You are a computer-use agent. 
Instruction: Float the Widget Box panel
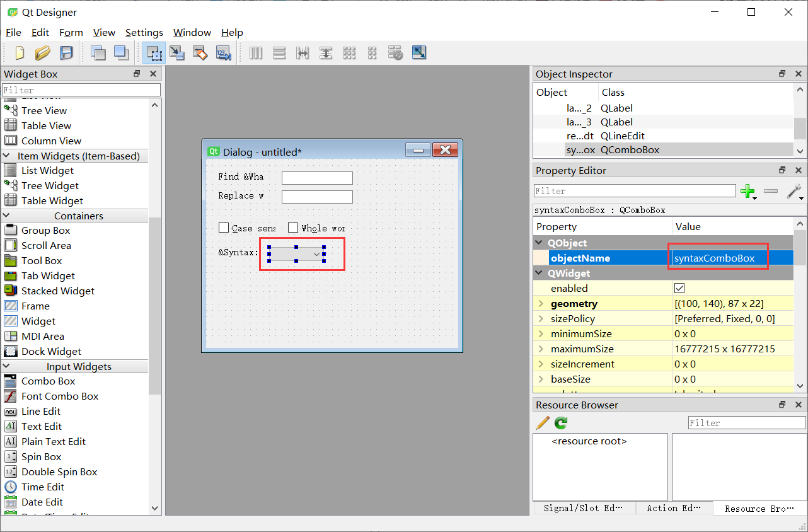pyautogui.click(x=137, y=74)
